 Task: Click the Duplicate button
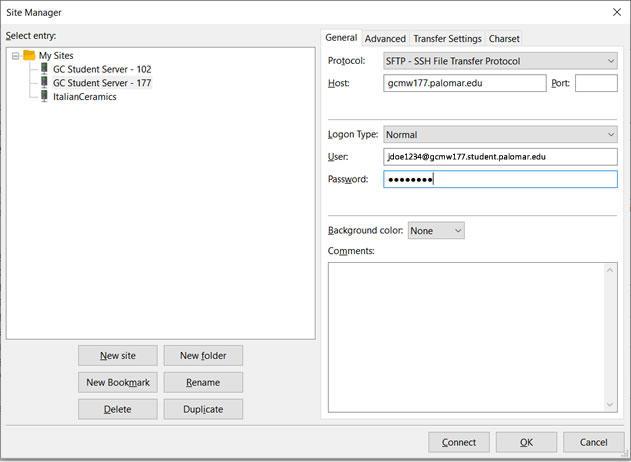pos(203,409)
